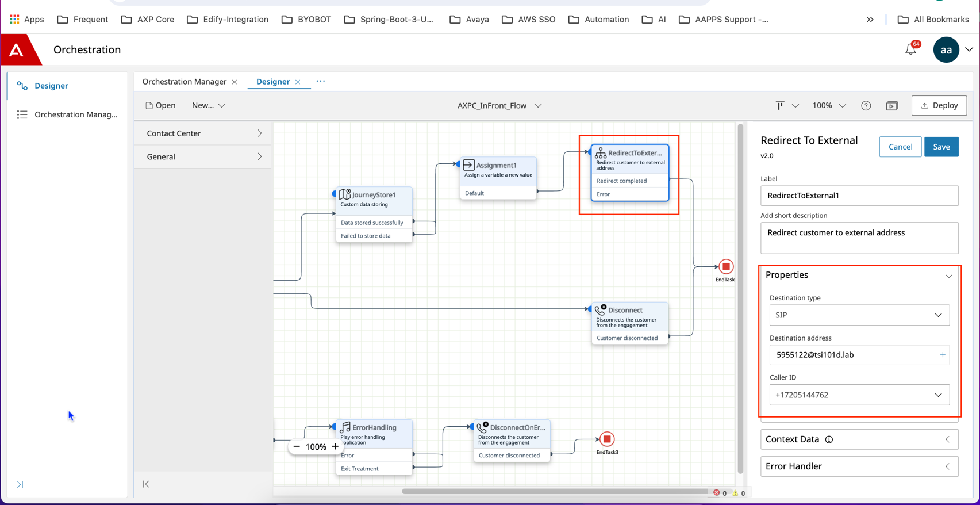The image size is (980, 505).
Task: Click the Assignment1 node arrow icon
Action: click(x=468, y=165)
